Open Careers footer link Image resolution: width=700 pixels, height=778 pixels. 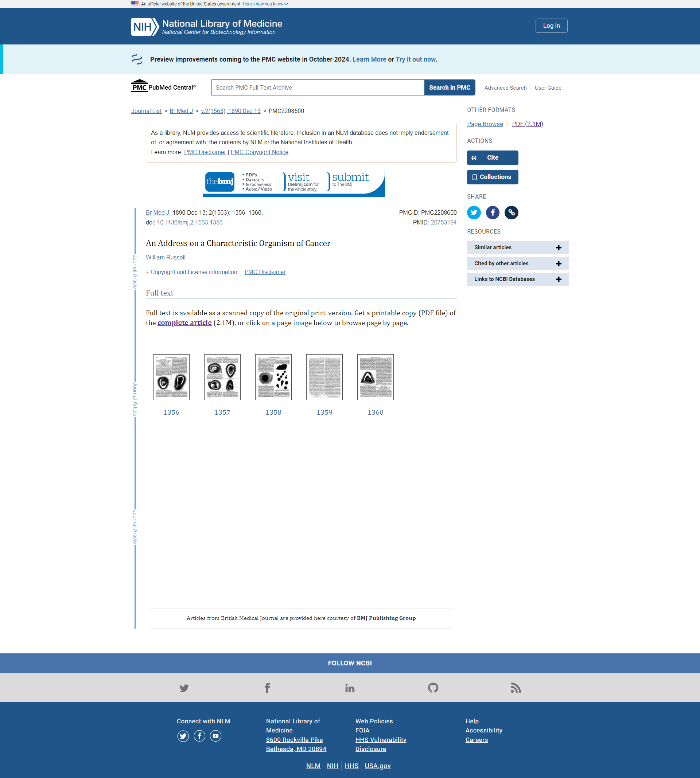[x=477, y=740]
